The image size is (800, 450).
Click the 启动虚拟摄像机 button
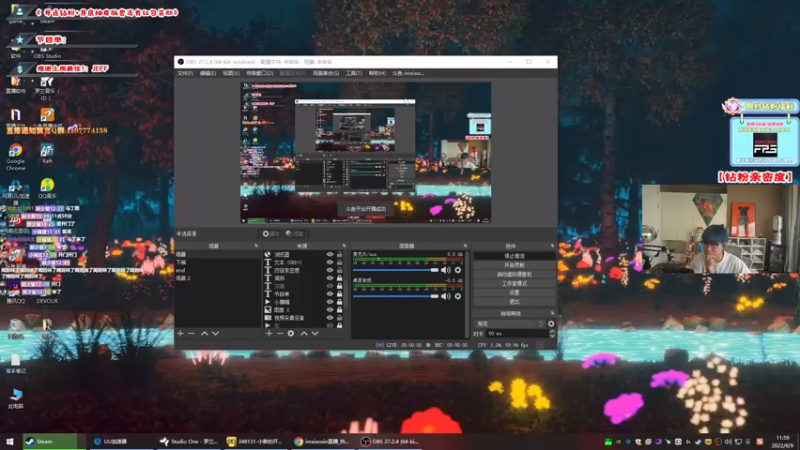pos(514,274)
